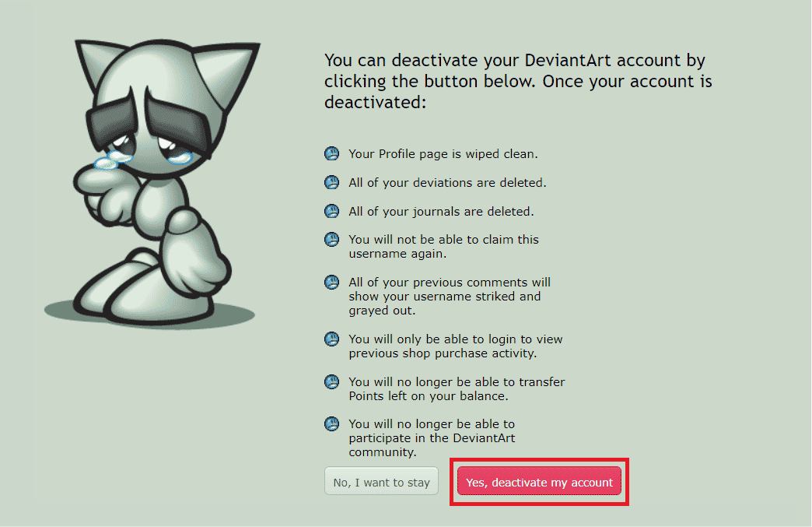Click the sad face icon beside 'Your Profile page is wiped clean'
The image size is (812, 527).
331,154
